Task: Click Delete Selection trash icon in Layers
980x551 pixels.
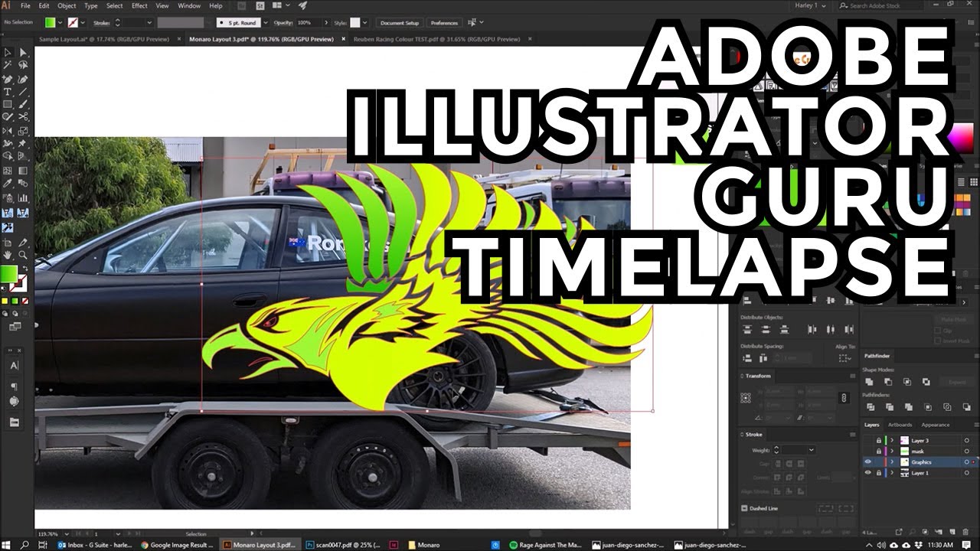Action: click(967, 531)
